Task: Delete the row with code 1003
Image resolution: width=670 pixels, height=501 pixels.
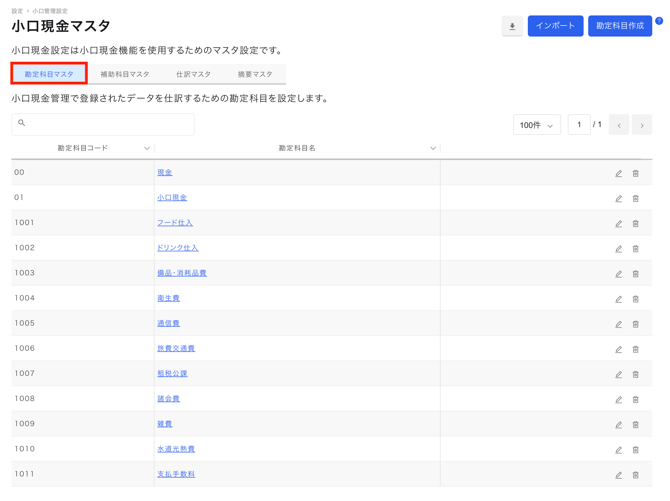Action: pyautogui.click(x=635, y=274)
